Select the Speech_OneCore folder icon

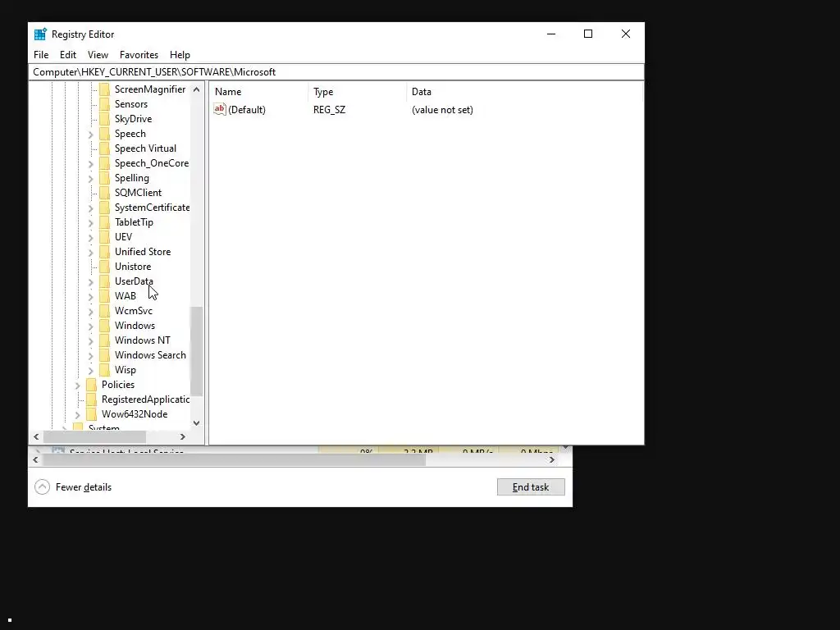pos(105,163)
